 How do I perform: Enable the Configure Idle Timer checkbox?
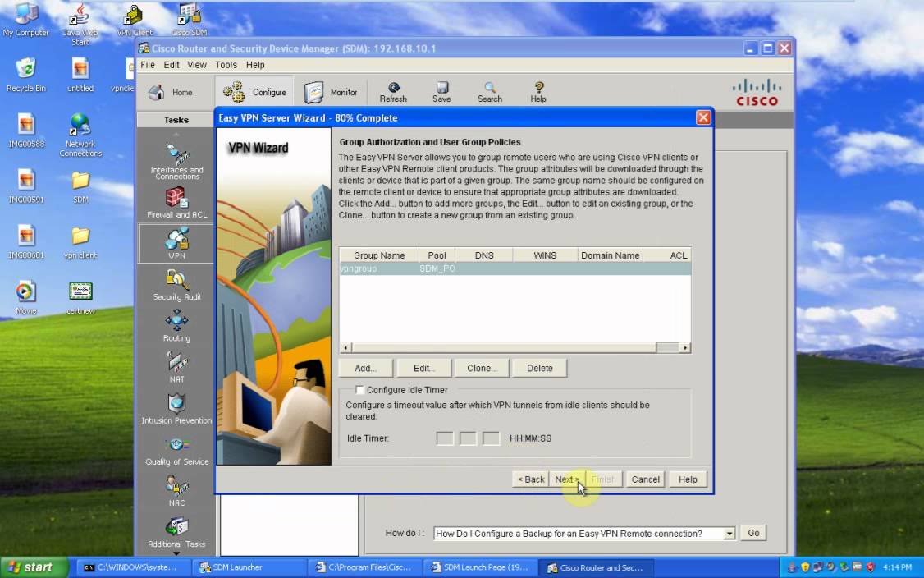359,390
